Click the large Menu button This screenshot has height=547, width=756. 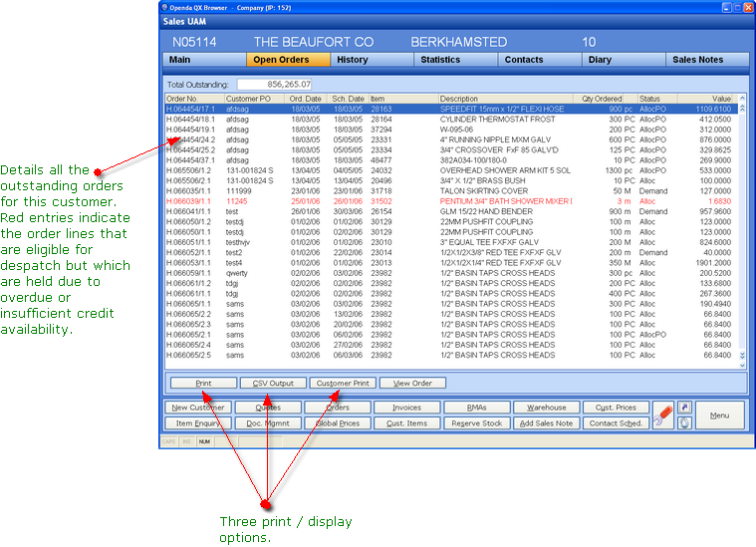click(719, 415)
